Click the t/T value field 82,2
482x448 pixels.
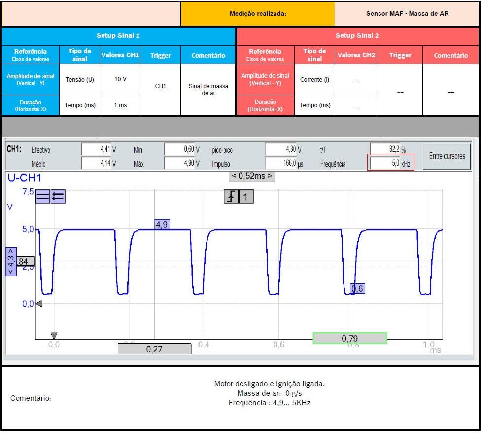(384, 149)
